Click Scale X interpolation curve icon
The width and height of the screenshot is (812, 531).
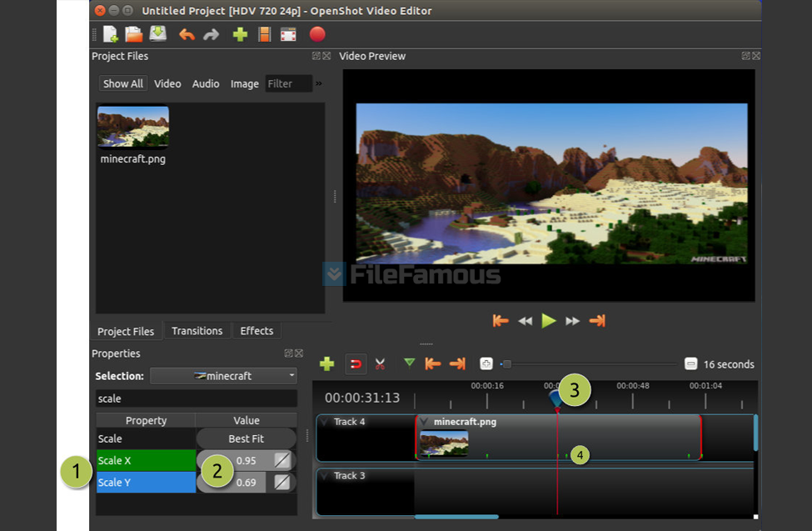point(282,460)
